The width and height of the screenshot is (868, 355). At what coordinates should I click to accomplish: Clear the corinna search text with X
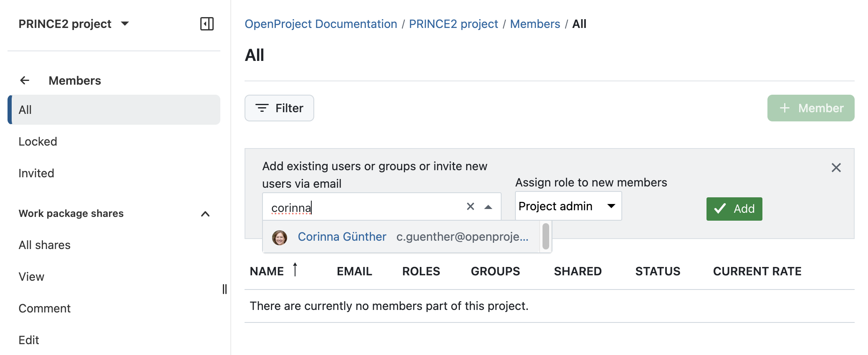[x=470, y=206]
